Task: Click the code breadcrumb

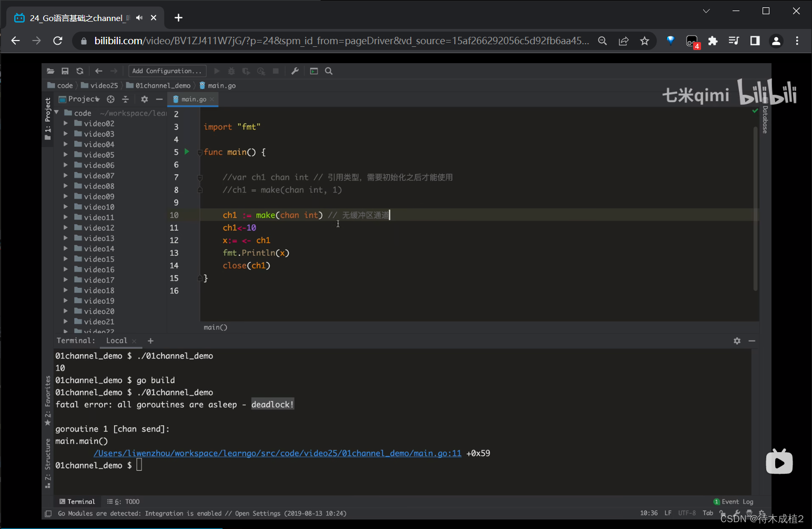Action: 60,85
